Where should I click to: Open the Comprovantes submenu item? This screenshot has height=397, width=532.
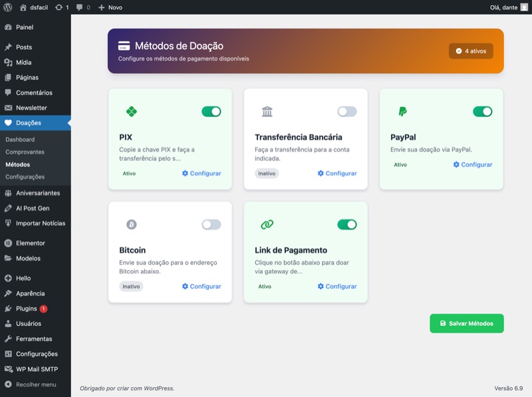pos(24,152)
